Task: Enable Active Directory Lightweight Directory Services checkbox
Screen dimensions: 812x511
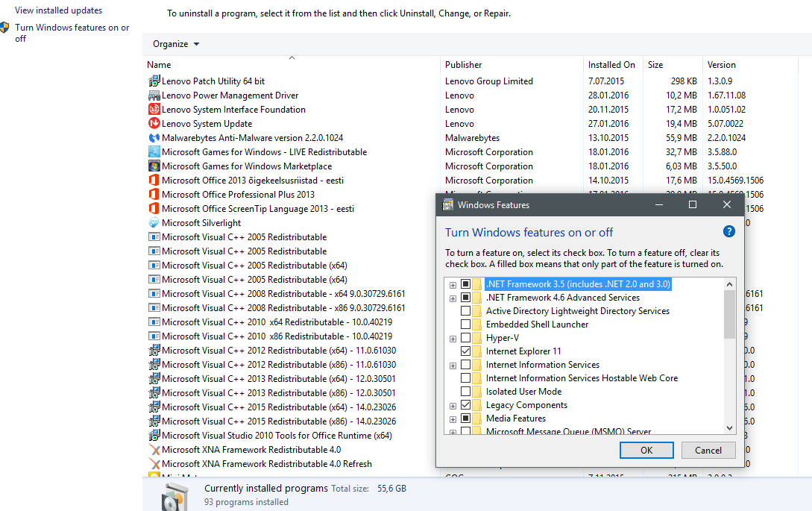Action: 465,311
